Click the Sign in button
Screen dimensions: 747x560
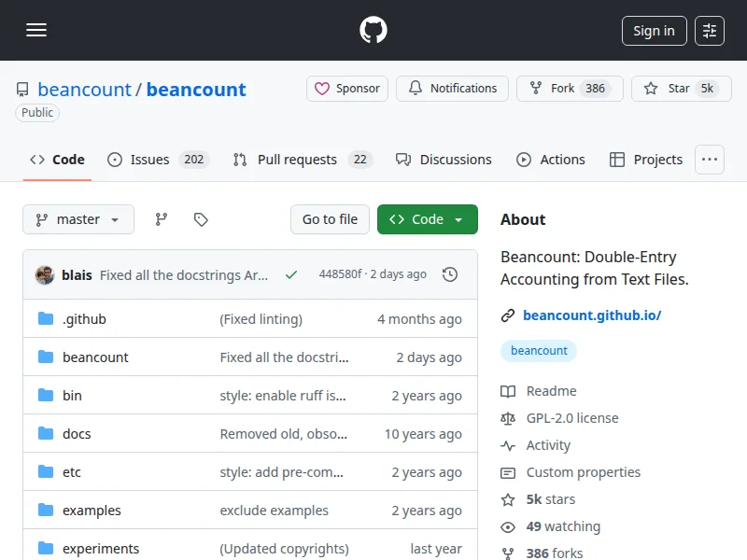tap(654, 31)
